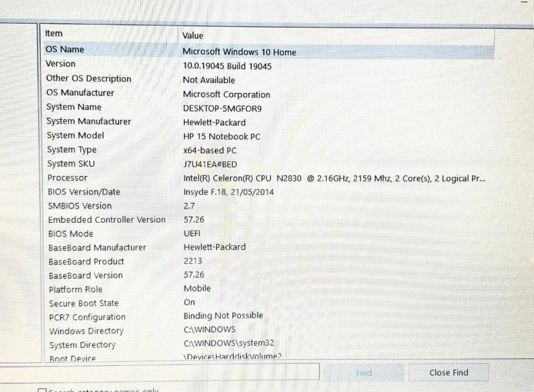Select the Embedded Controller Version row label
Screen dimensions: 534x392
point(107,220)
